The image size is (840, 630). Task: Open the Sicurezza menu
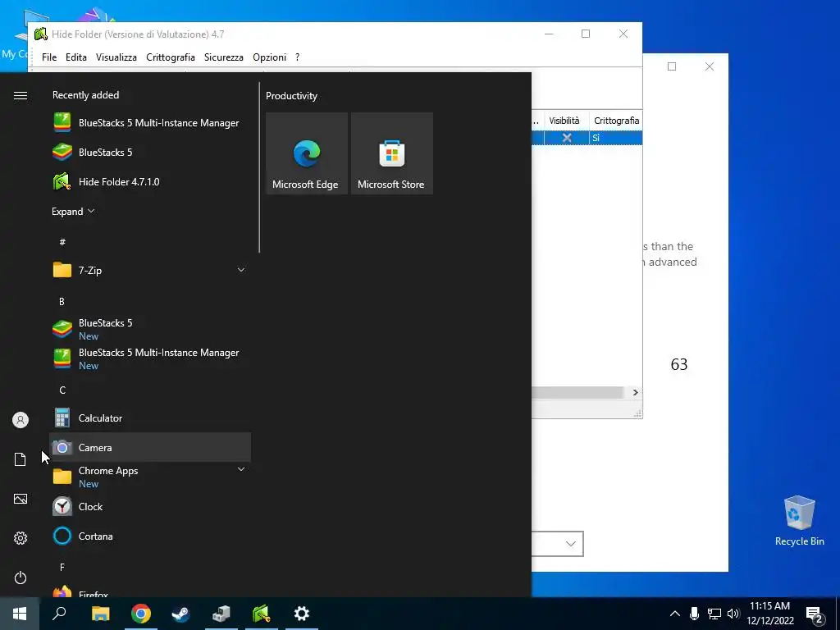click(x=223, y=57)
